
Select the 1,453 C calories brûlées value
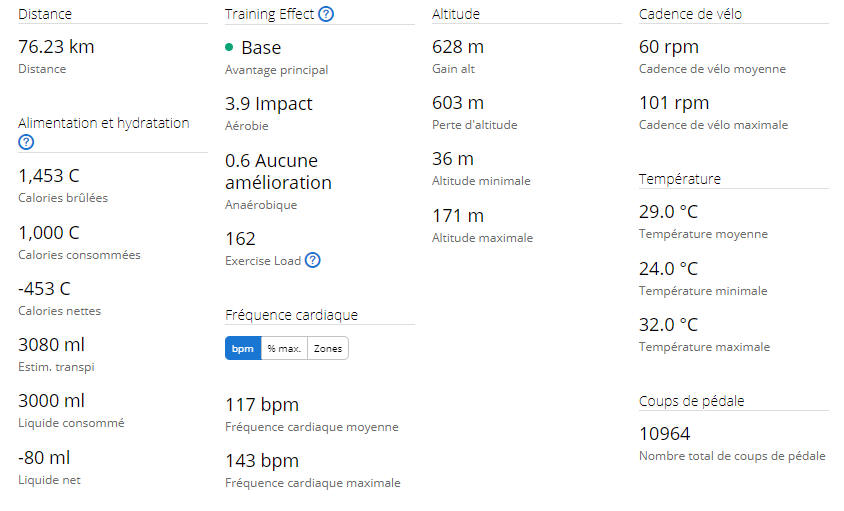pyautogui.click(x=48, y=176)
